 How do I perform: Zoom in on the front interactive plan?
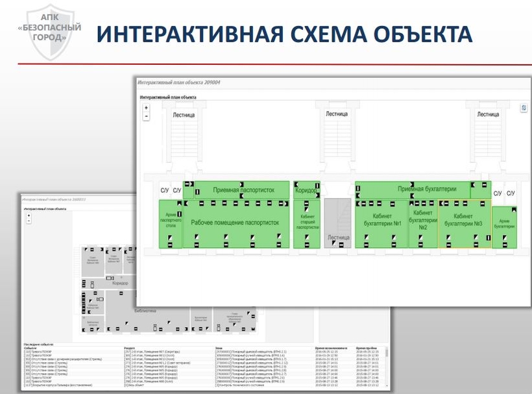point(146,108)
